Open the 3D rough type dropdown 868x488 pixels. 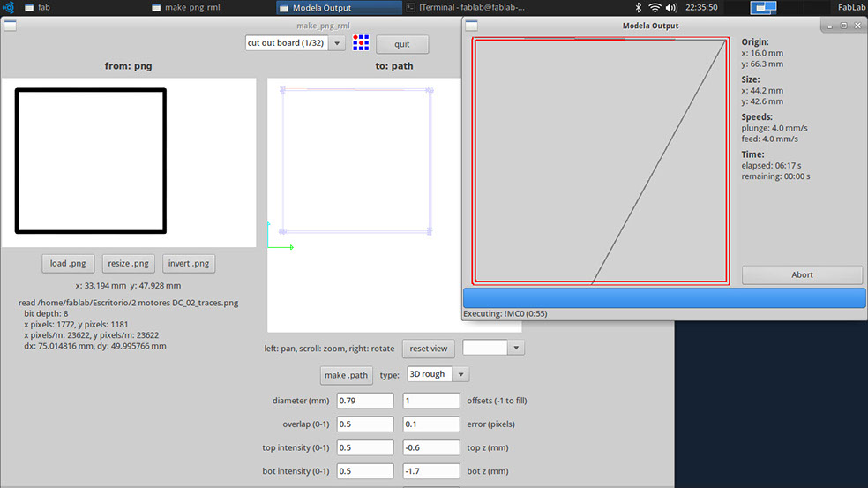[x=438, y=374]
